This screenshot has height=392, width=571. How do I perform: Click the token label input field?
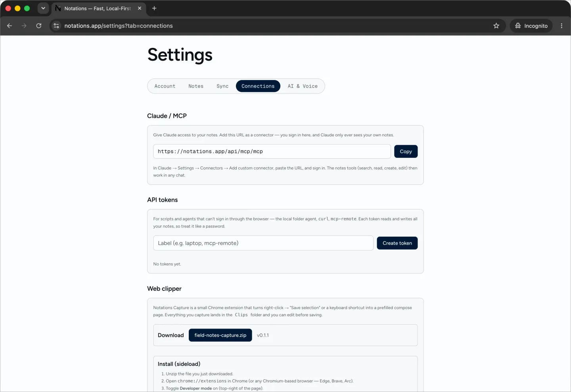[x=263, y=243]
